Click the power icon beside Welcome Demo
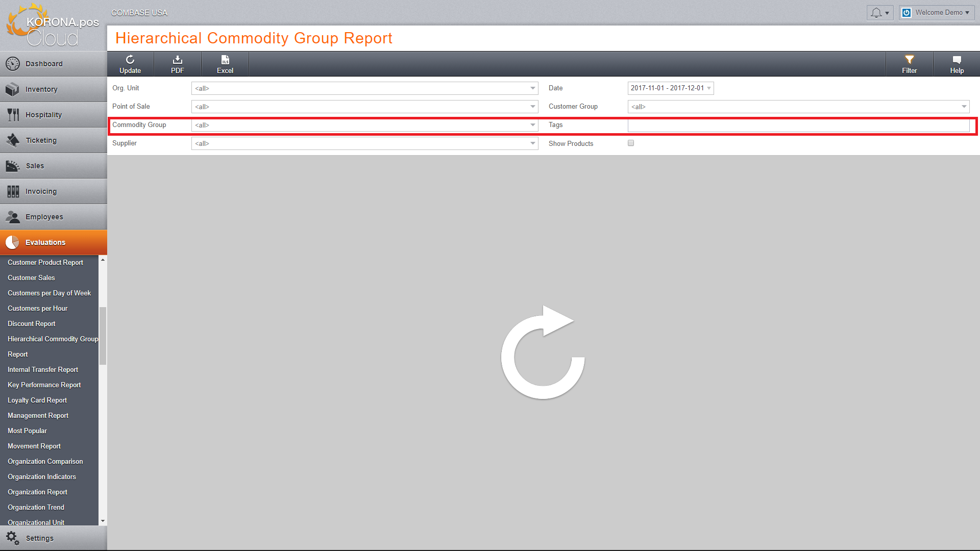Screen dimensions: 980x551 [x=906, y=13]
